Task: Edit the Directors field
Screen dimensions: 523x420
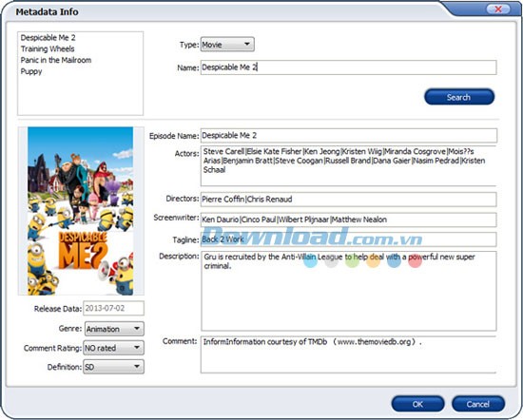Action: pyautogui.click(x=348, y=200)
